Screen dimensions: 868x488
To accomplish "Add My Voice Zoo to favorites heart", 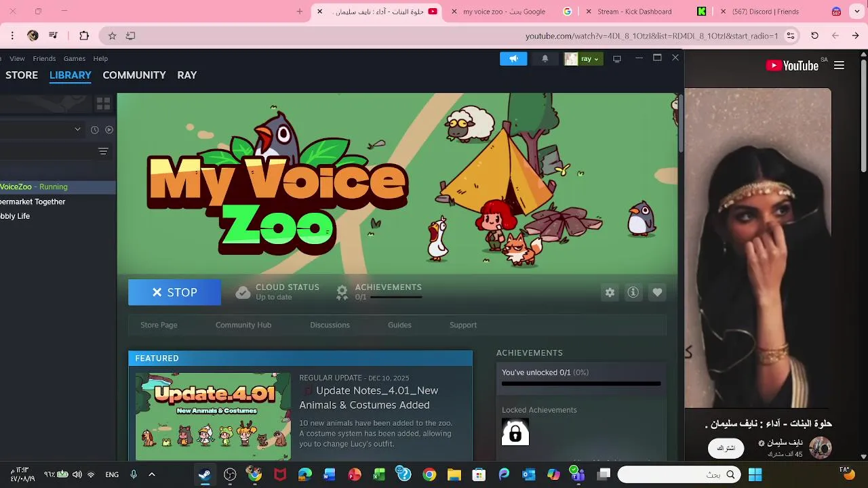I will pyautogui.click(x=657, y=292).
